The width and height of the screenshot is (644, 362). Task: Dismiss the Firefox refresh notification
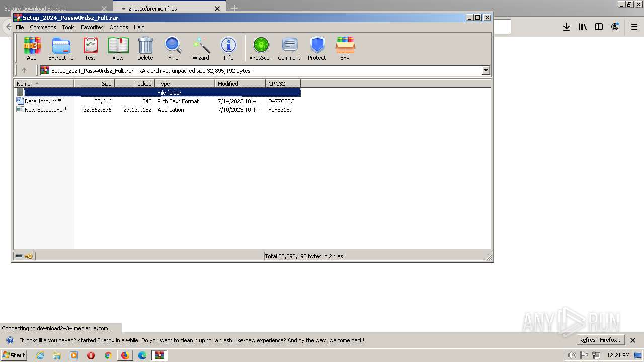pos(633,340)
